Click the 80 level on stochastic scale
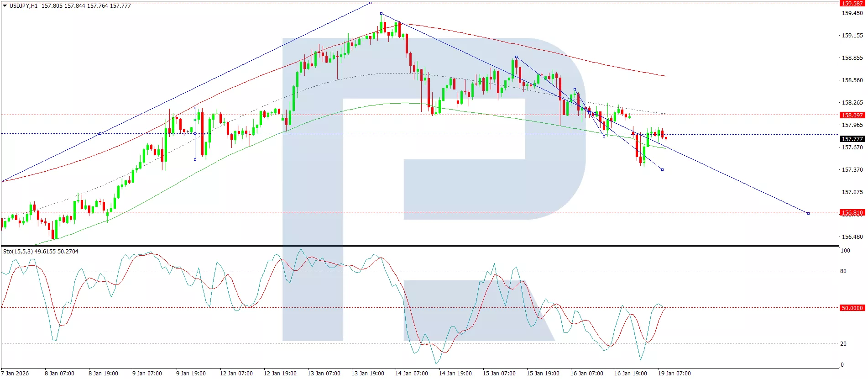Viewport: 868px width, 379px height. coord(843,271)
